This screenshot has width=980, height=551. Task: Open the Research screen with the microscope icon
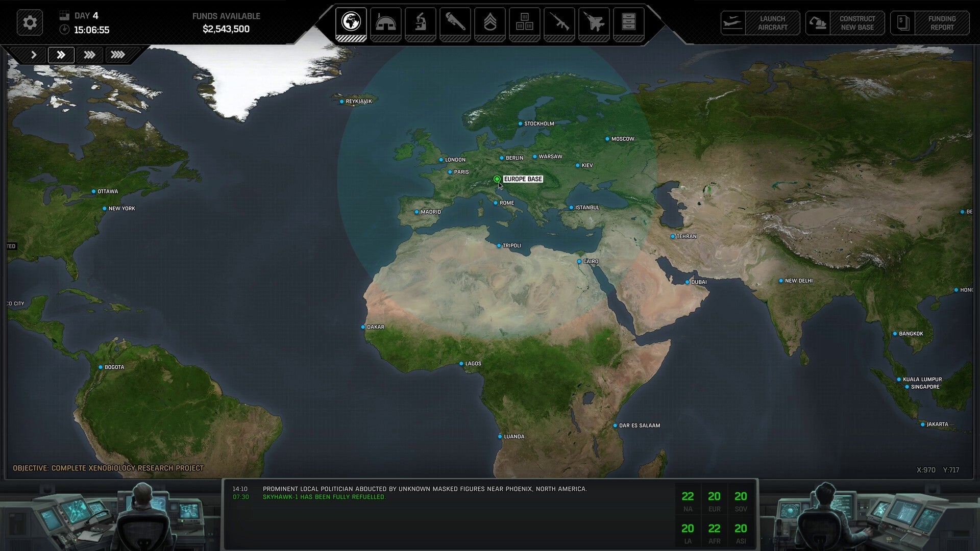click(x=420, y=22)
